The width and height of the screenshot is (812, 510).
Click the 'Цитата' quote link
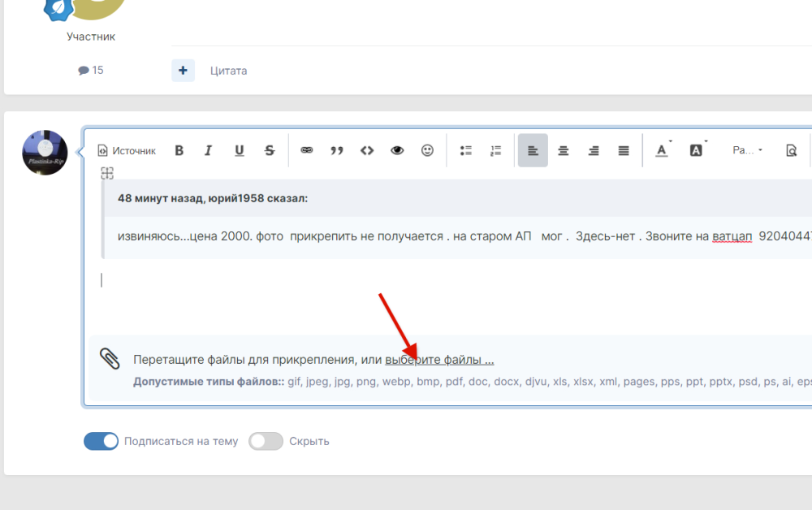coord(228,71)
